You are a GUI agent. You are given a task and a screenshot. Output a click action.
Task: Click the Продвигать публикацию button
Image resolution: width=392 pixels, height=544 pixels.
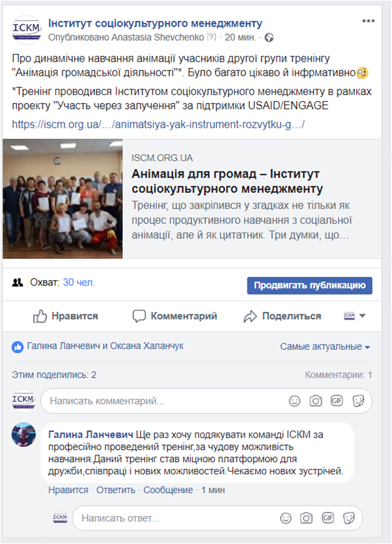[309, 285]
